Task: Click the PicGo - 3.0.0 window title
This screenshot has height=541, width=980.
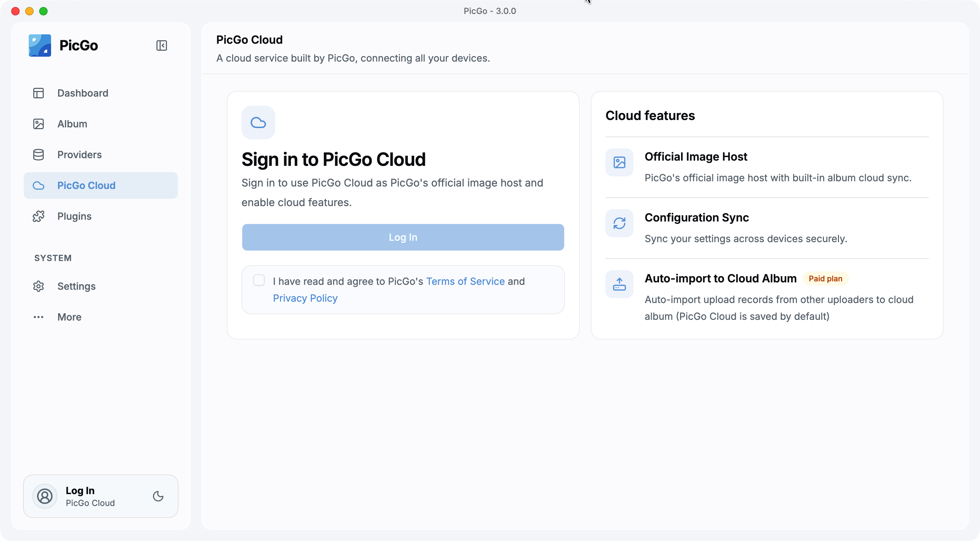Action: (490, 11)
